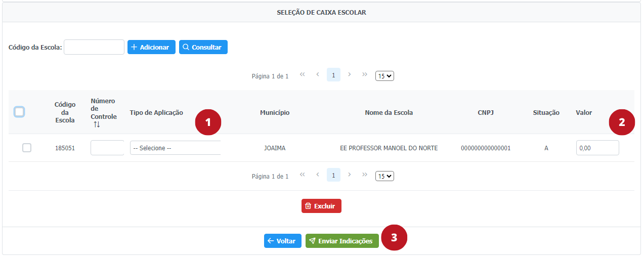The height and width of the screenshot is (257, 644).
Task: Click the Valor input field showing 0,00
Action: click(x=597, y=148)
